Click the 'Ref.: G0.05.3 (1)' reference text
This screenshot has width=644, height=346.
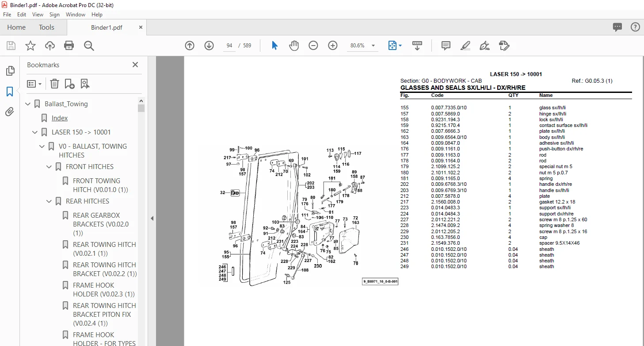point(592,81)
